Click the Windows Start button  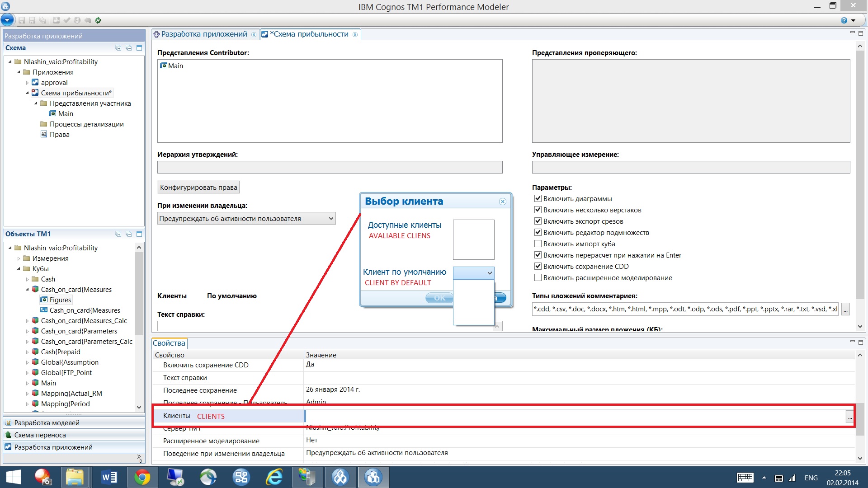tap(13, 477)
